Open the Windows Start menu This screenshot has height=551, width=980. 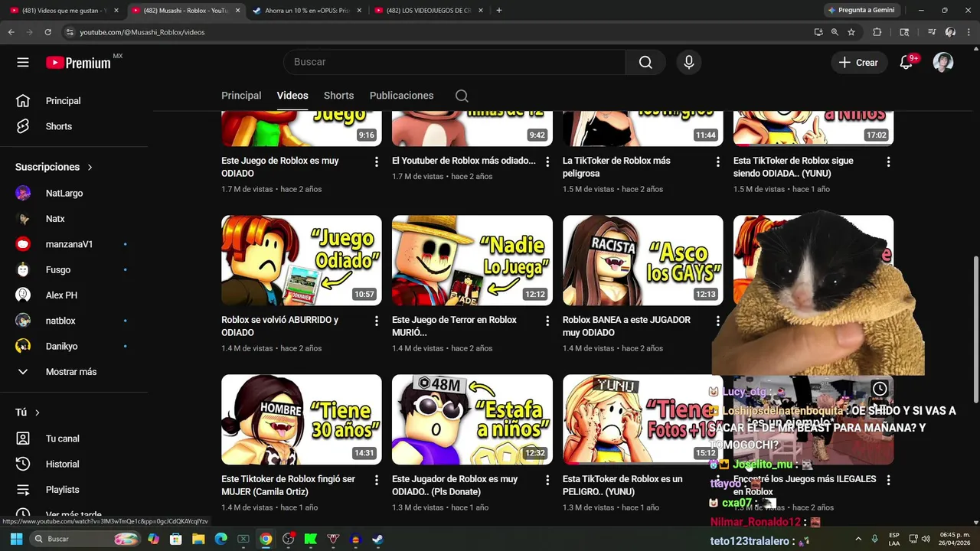16,539
